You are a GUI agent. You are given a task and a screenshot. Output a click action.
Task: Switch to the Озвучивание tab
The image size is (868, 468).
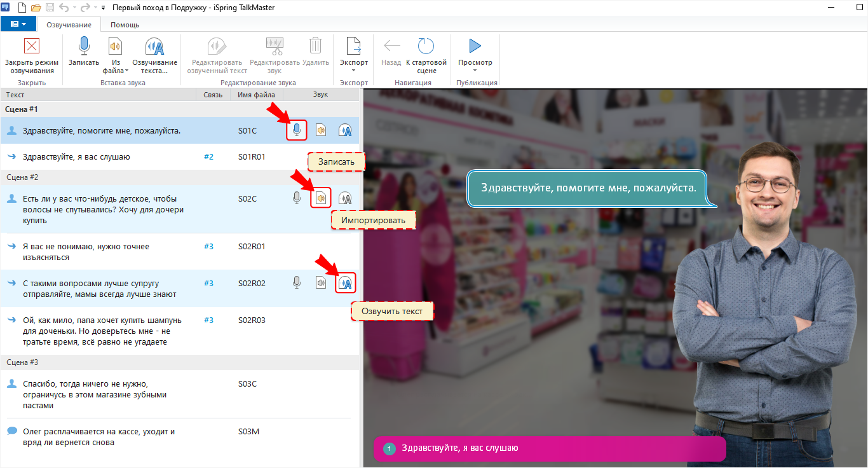(69, 25)
